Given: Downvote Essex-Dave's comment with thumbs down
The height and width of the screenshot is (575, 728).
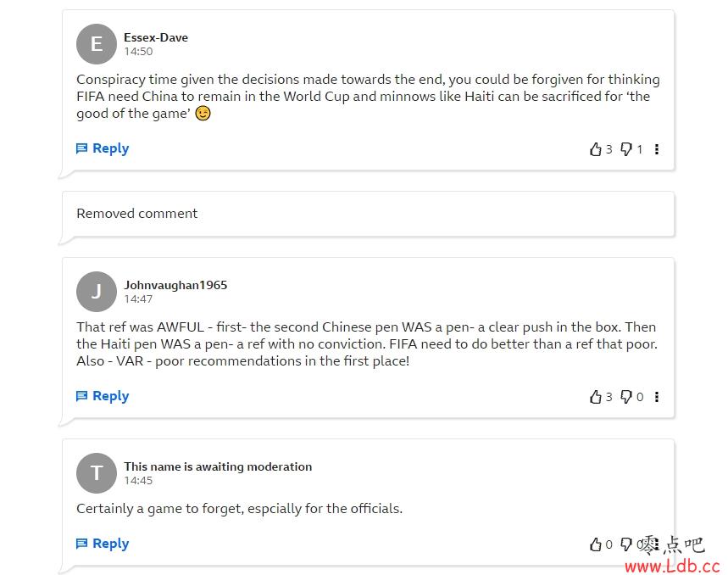Looking at the screenshot, I should [x=626, y=149].
